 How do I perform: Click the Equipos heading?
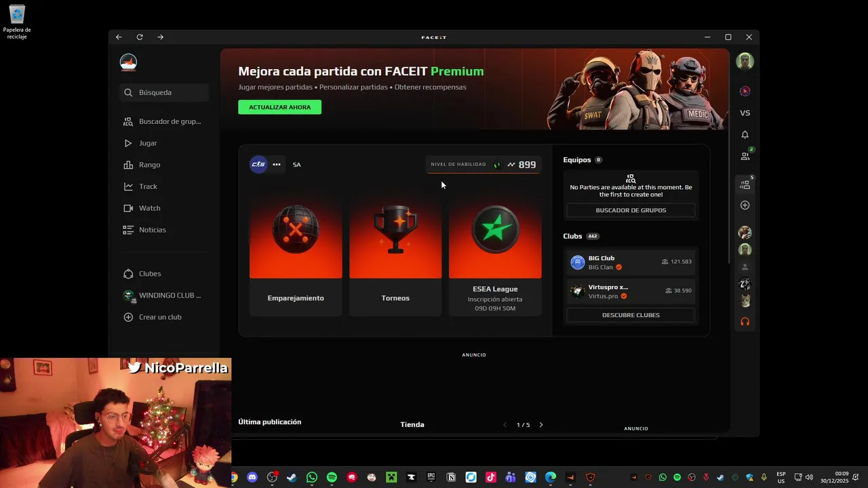point(577,160)
